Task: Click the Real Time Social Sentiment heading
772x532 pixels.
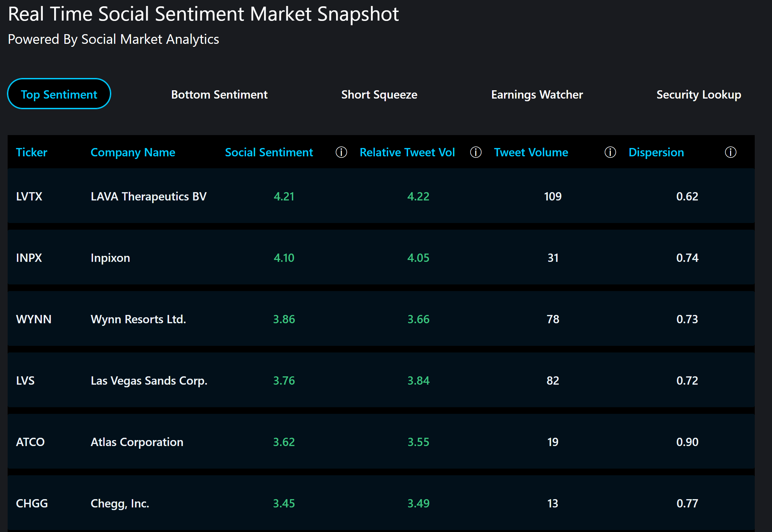Action: (204, 14)
